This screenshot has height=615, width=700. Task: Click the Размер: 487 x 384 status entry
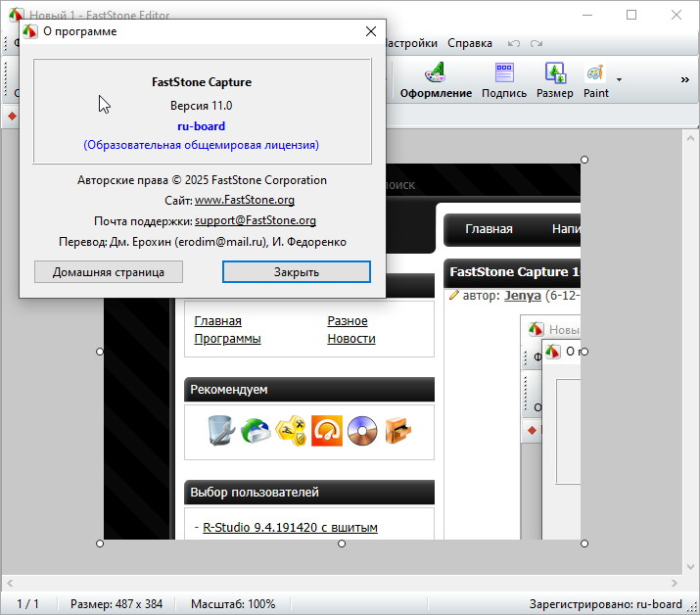coord(117,604)
